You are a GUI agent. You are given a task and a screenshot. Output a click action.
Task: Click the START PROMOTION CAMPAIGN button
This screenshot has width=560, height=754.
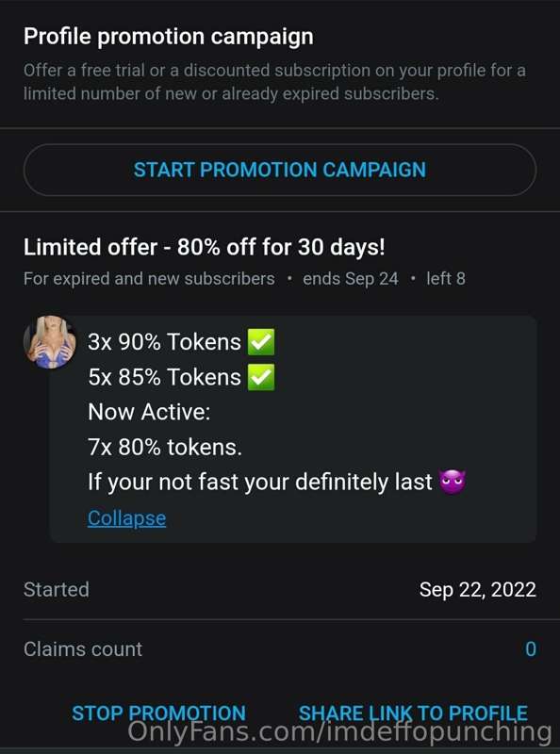pyautogui.click(x=279, y=170)
